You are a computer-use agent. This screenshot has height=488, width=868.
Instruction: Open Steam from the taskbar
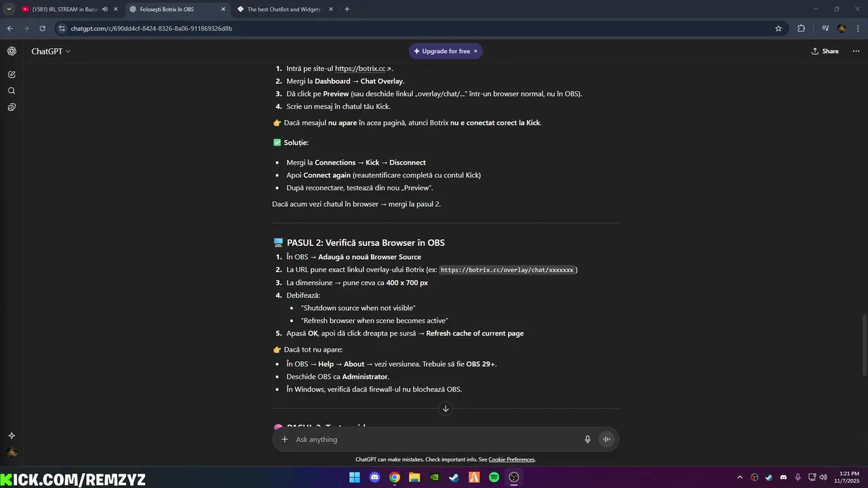(x=454, y=477)
